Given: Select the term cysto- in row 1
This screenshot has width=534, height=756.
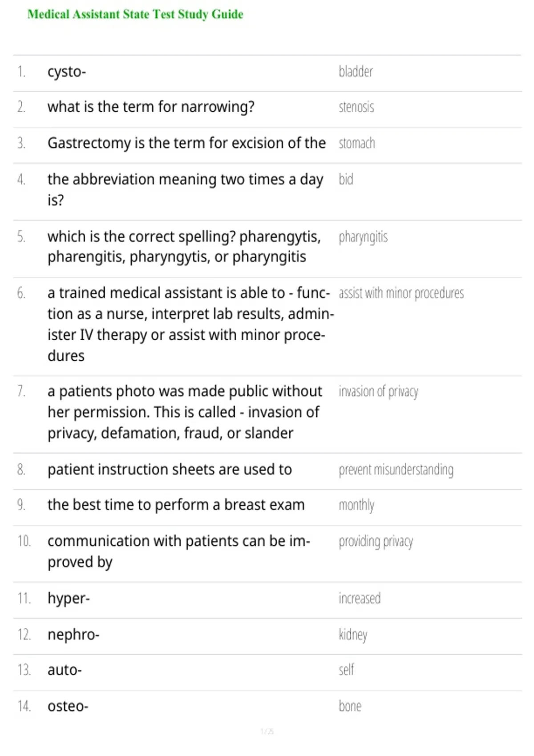Looking at the screenshot, I should point(67,72).
